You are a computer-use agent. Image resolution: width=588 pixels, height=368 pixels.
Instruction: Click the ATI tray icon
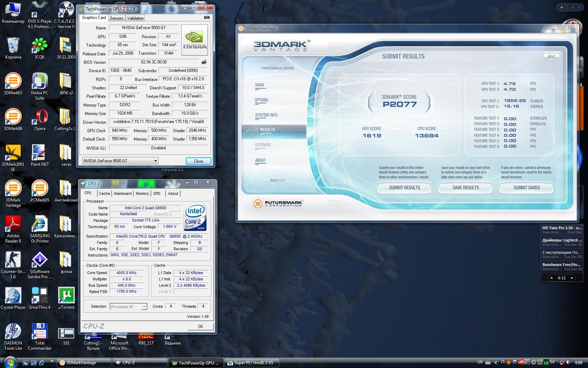pyautogui.click(x=521, y=362)
